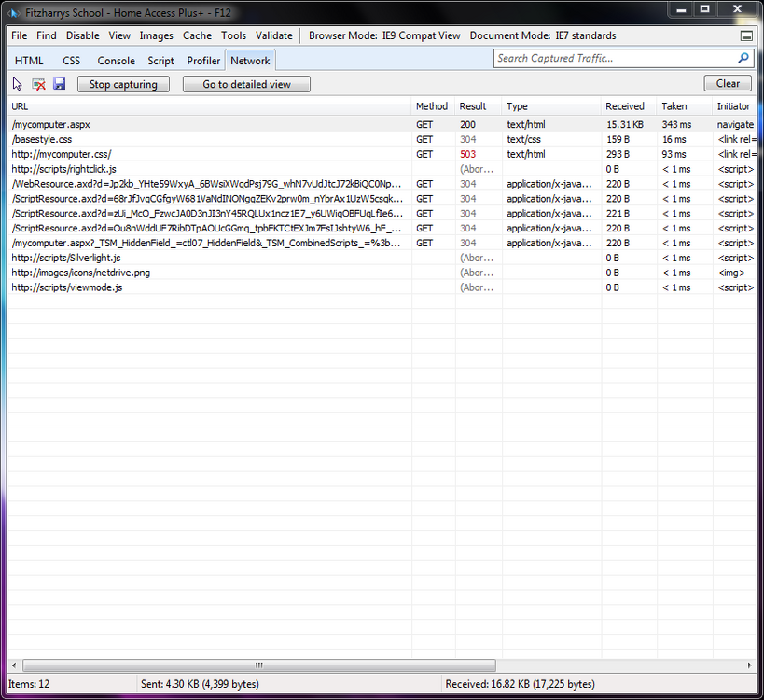Screen dimensions: 764x700
Task: Open the Cache menu
Action: pyautogui.click(x=198, y=35)
